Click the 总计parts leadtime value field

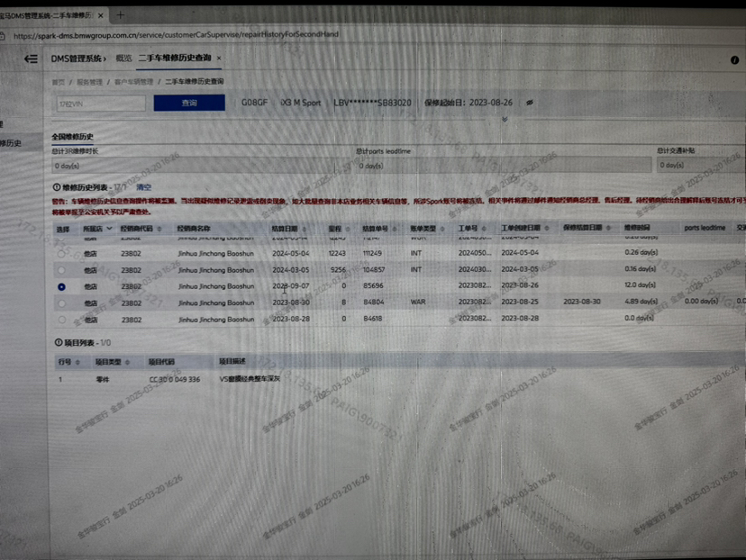(x=504, y=166)
